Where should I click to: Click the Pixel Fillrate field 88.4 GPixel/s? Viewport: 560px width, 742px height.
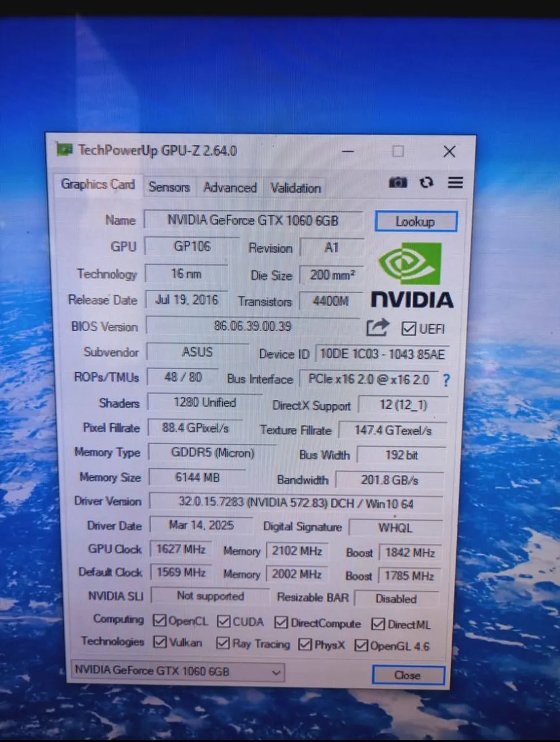pos(195,428)
